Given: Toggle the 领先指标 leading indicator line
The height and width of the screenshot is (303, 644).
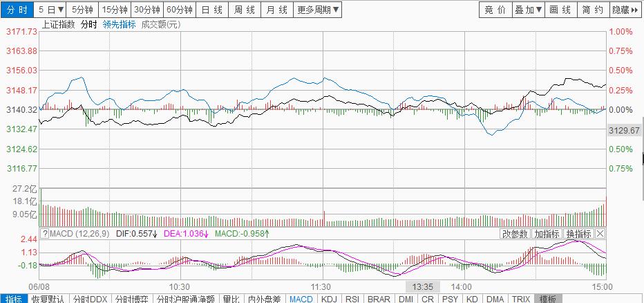Looking at the screenshot, I should (119, 24).
